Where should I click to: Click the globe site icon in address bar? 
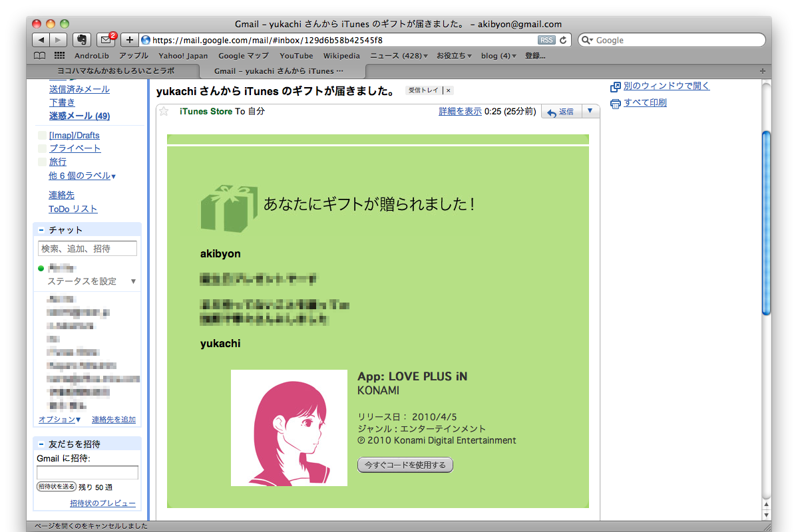(146, 40)
